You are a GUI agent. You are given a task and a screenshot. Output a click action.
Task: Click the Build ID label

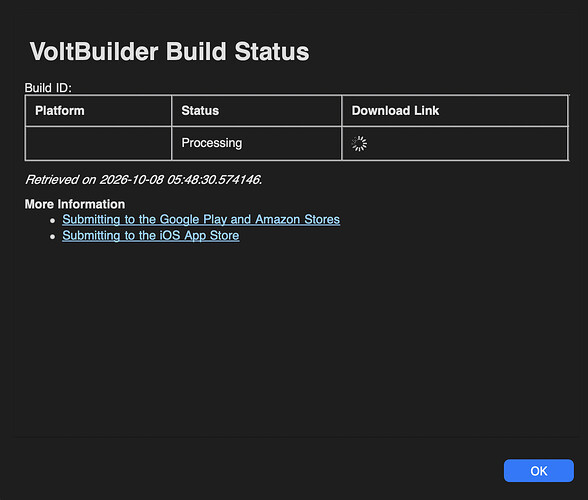[x=48, y=88]
